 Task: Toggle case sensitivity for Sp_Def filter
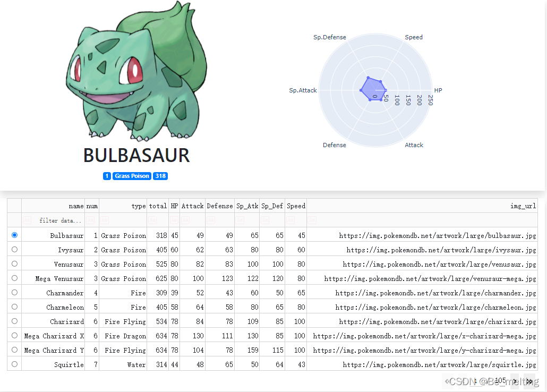[x=265, y=220]
